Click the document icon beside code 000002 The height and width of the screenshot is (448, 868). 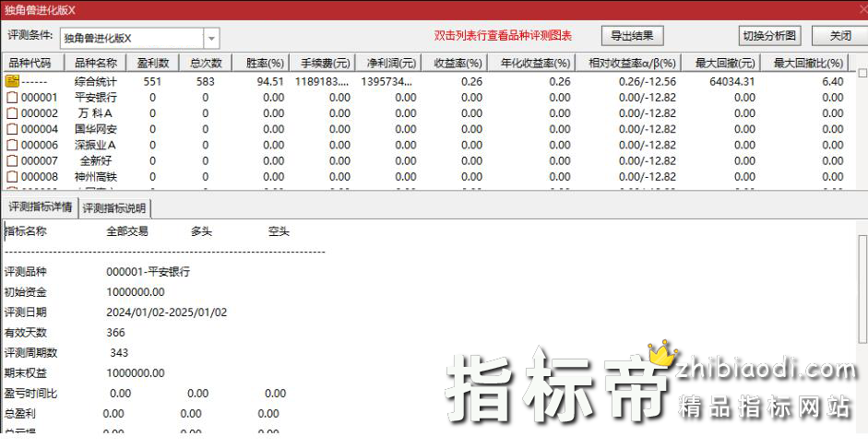click(12, 113)
